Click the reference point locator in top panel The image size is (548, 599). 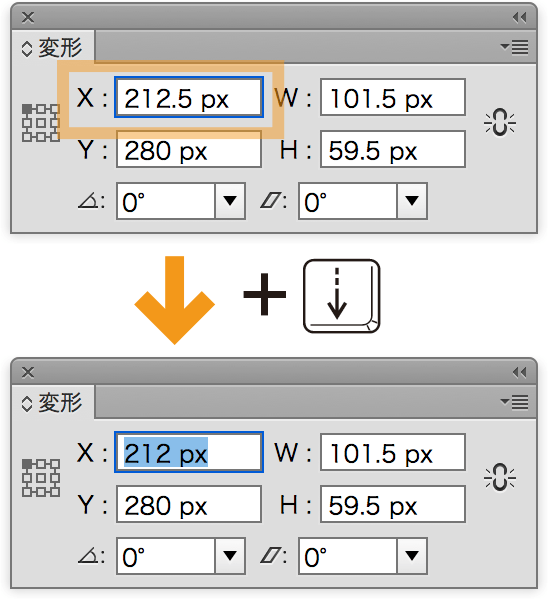pos(41,123)
